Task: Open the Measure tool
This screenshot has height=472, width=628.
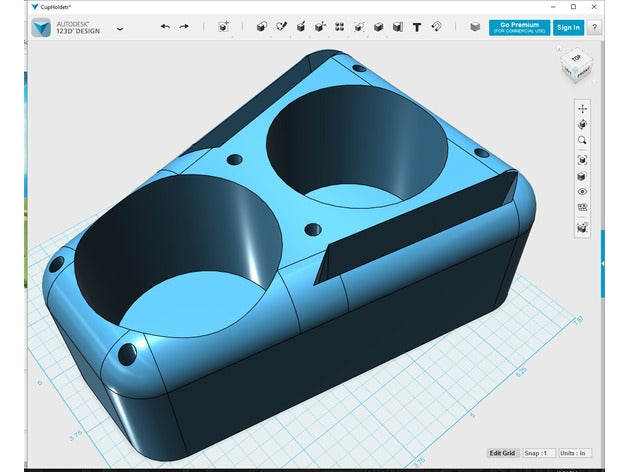Action: pos(398,27)
